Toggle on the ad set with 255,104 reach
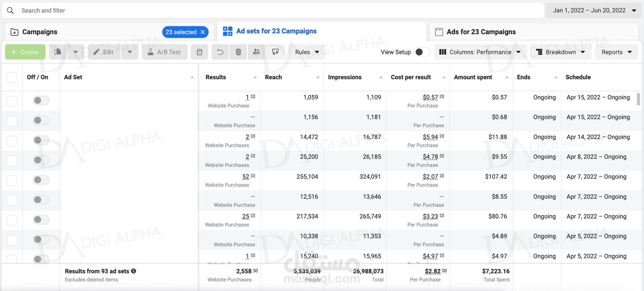This screenshot has height=291, width=644. click(x=41, y=180)
